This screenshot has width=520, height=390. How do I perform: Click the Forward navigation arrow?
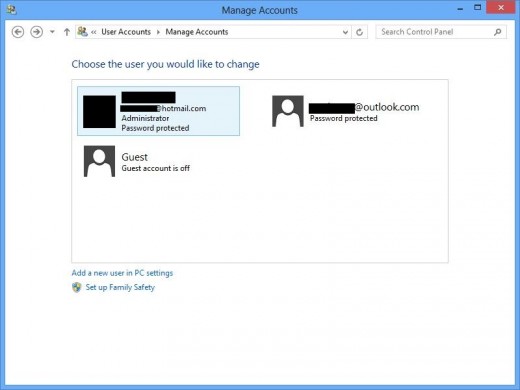[36, 32]
